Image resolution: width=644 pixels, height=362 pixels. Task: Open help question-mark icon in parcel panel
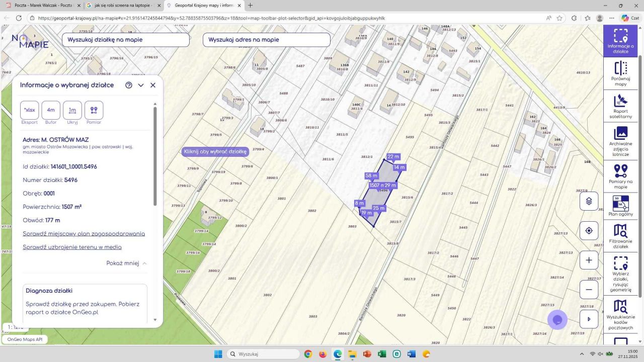[129, 85]
